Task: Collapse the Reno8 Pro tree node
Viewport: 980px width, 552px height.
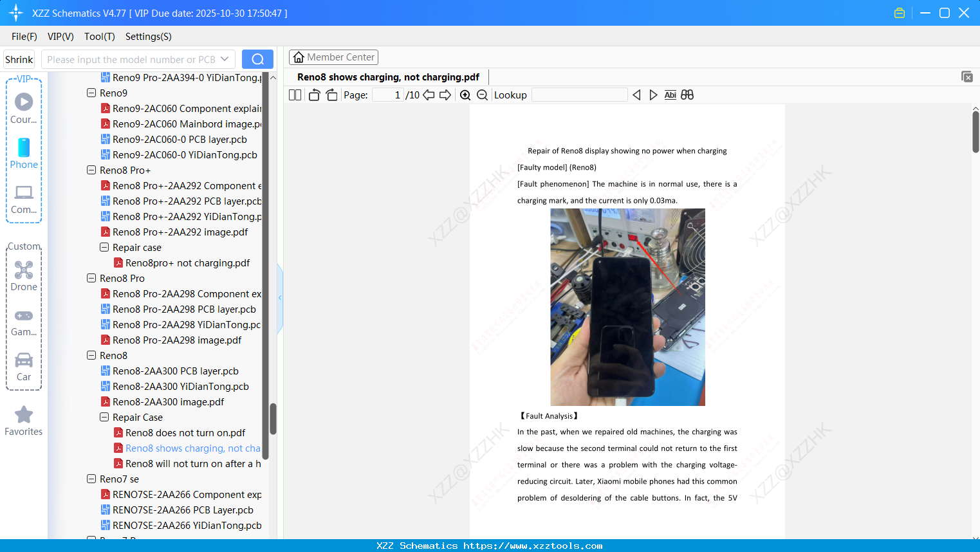Action: click(91, 278)
